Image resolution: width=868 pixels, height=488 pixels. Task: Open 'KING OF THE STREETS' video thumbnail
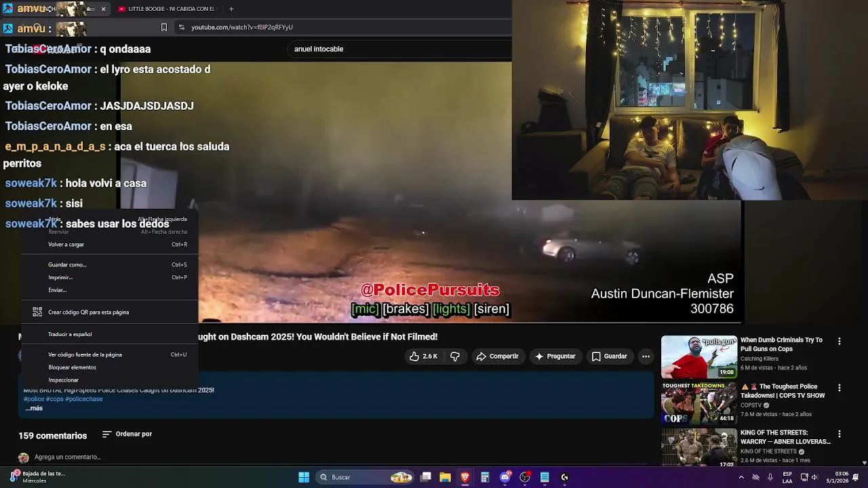pos(699,447)
